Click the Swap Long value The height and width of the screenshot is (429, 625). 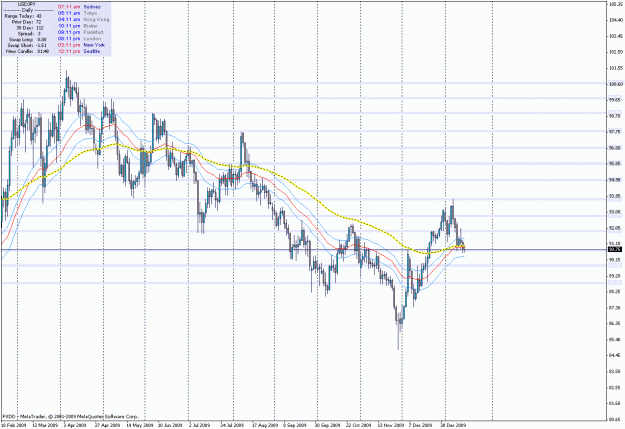42,40
